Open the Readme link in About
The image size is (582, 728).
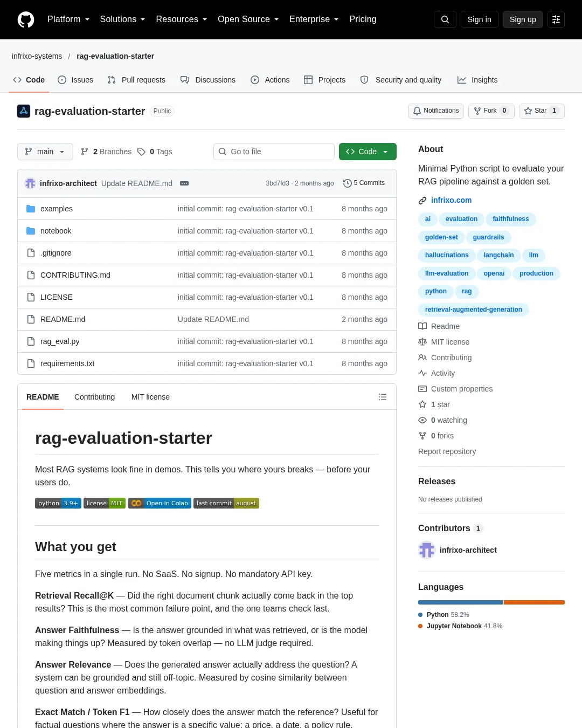439,326
